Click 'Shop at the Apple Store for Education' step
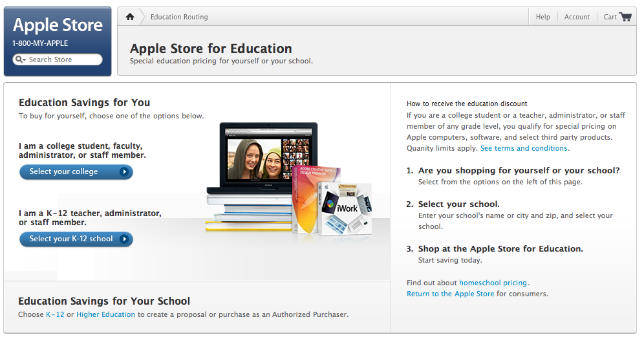This screenshot has height=337, width=644. [500, 248]
